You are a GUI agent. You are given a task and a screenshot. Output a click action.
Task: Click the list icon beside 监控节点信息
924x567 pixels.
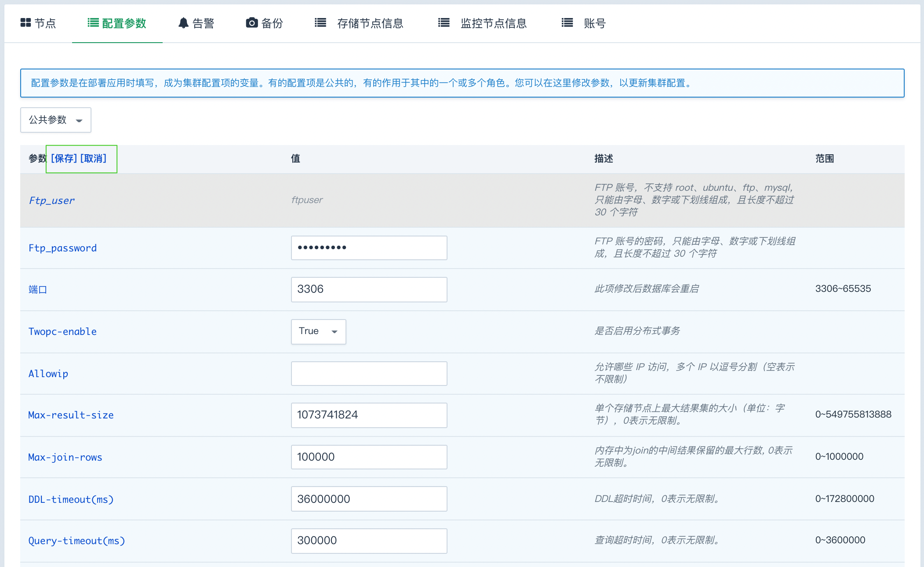pyautogui.click(x=444, y=23)
